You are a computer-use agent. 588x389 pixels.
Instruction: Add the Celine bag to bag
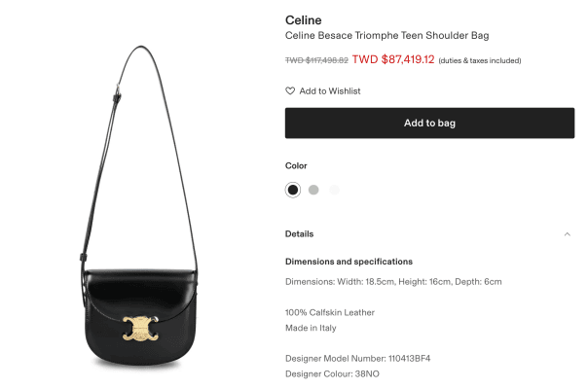click(429, 123)
